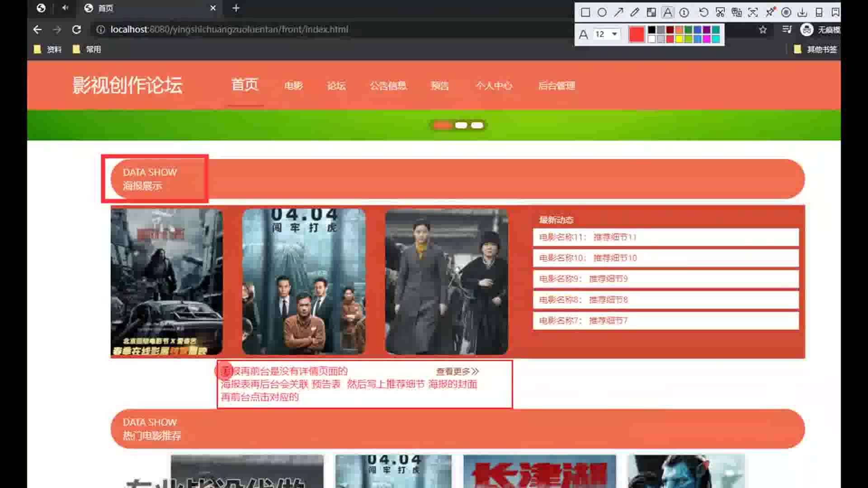This screenshot has width=868, height=488.
Task: Save screenshot with download icon
Action: point(802,12)
